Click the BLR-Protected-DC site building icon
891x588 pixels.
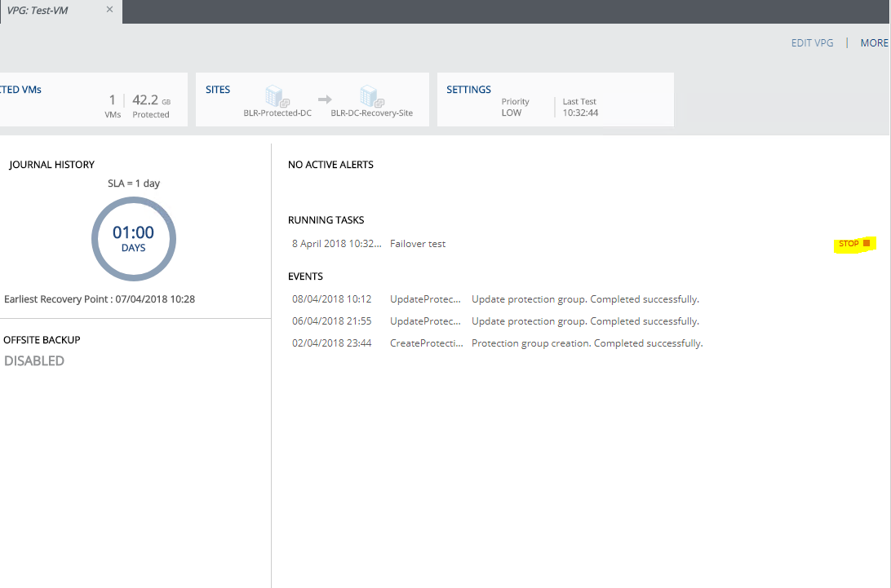[x=277, y=97]
